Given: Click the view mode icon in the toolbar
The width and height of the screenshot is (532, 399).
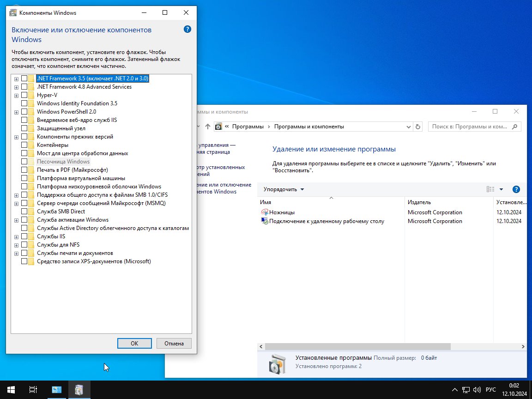Looking at the screenshot, I should pos(490,189).
